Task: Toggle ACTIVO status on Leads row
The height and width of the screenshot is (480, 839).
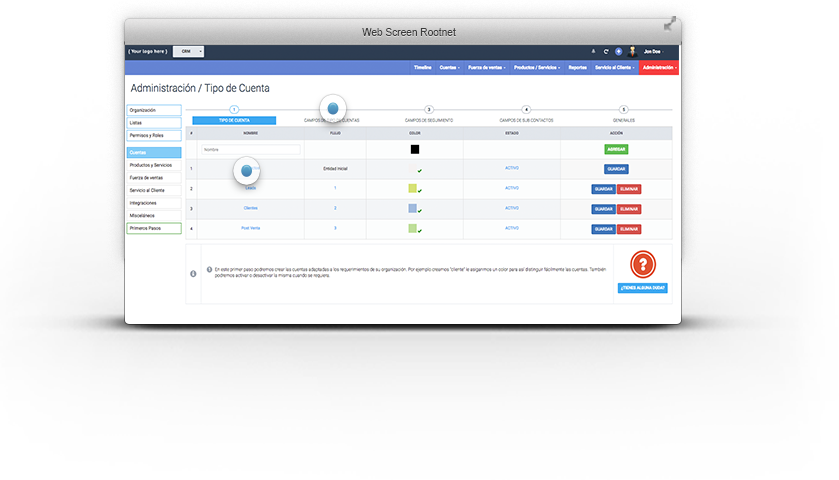Action: click(x=512, y=188)
